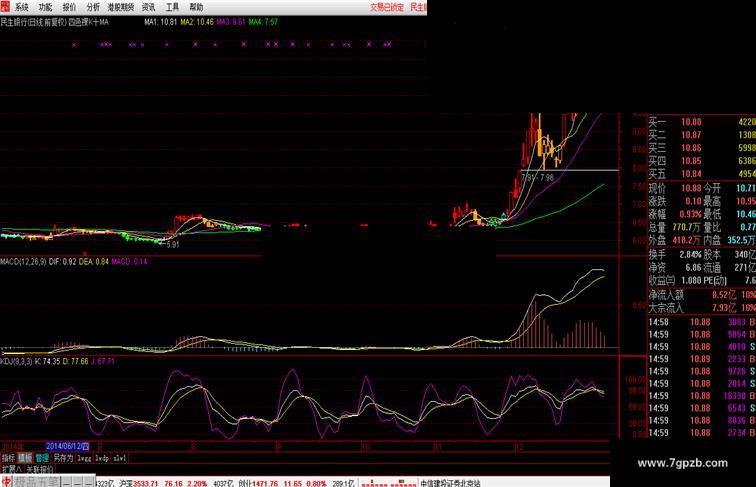This screenshot has width=756, height=487.
Task: Click the 14:58 10.88 3883 trade tick row
Action: point(702,322)
